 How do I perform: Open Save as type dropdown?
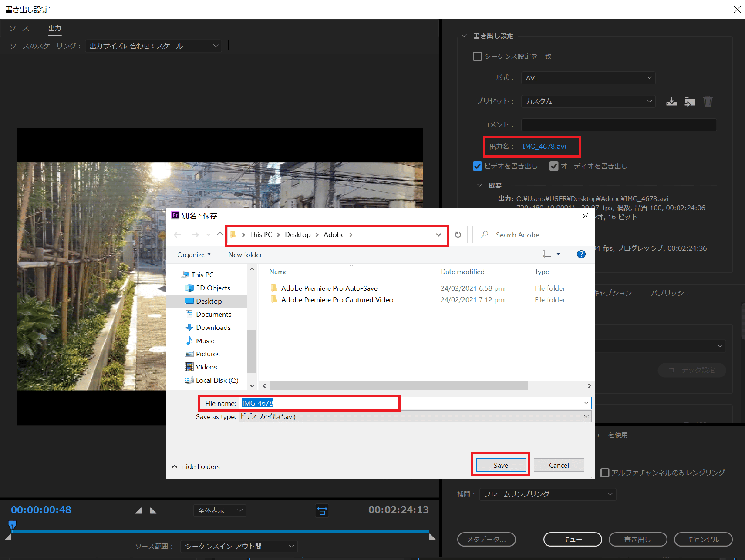point(415,416)
